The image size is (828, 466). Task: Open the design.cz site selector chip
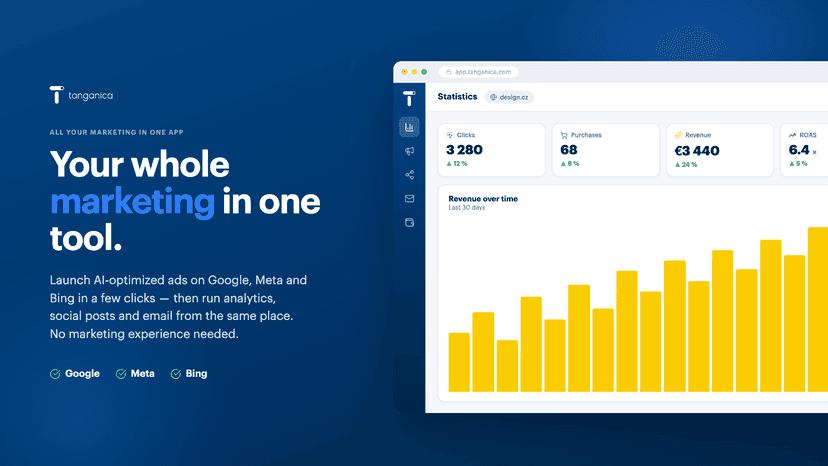click(509, 97)
